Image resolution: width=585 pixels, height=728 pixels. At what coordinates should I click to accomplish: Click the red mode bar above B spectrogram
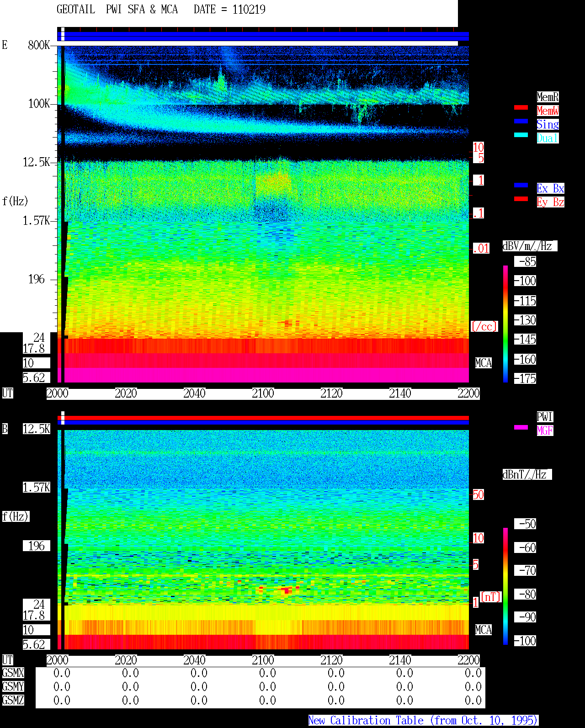pyautogui.click(x=263, y=418)
